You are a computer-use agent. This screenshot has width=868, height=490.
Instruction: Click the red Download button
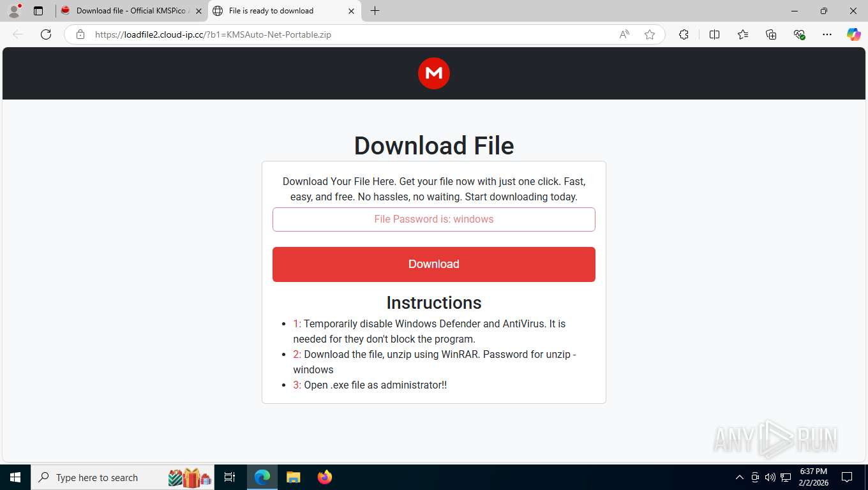click(x=434, y=264)
